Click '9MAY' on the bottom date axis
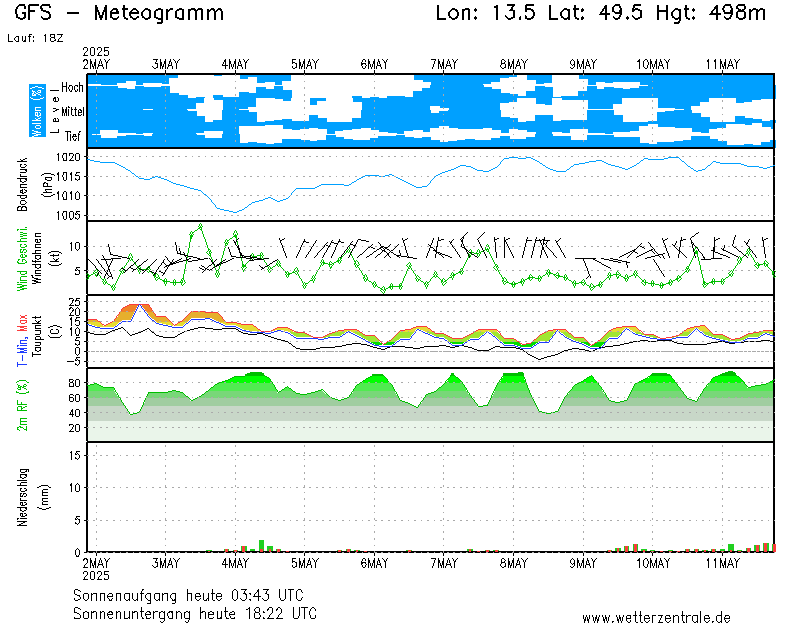This screenshot has width=800, height=625. click(583, 563)
